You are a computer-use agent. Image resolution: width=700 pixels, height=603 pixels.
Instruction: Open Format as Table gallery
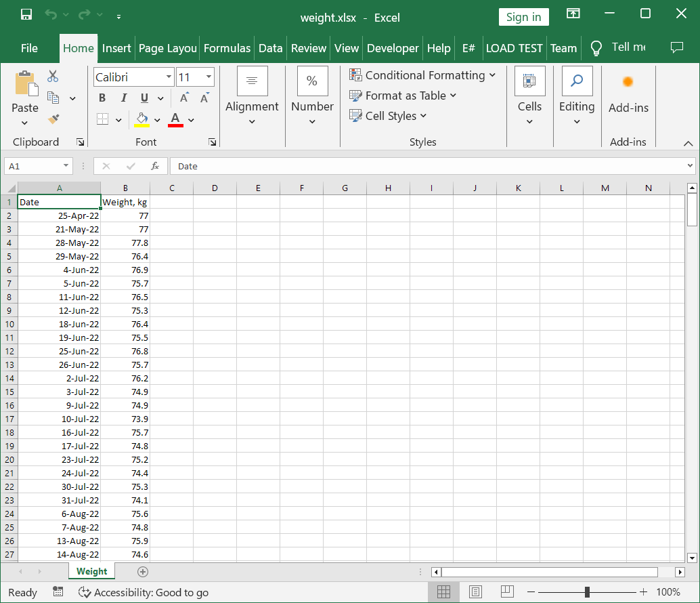tap(403, 96)
